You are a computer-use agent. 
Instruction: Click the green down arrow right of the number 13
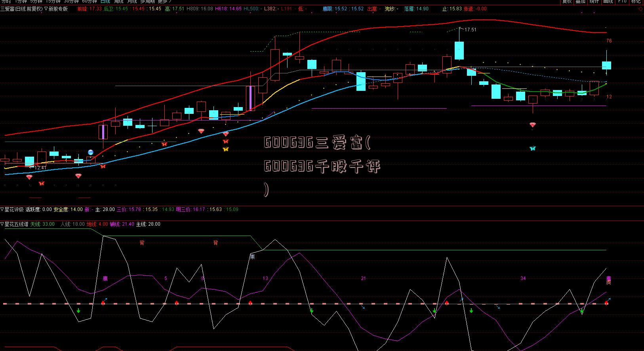point(312,311)
